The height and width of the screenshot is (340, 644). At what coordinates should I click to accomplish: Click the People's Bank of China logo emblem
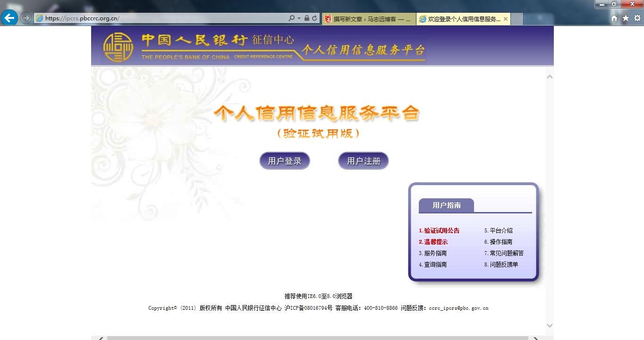pos(118,47)
